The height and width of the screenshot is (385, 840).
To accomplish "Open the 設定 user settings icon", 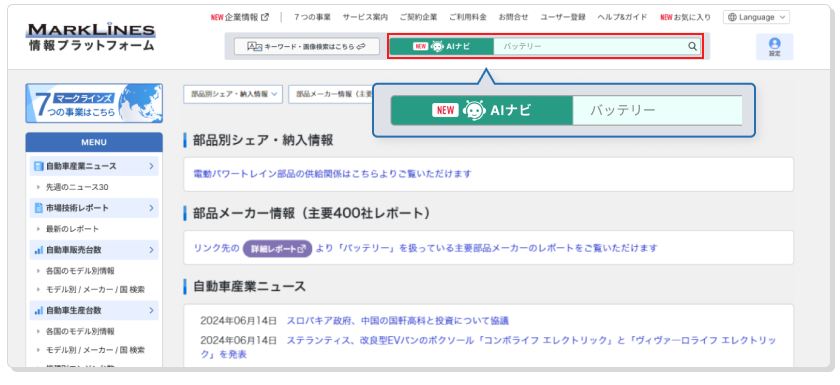I will (x=774, y=47).
